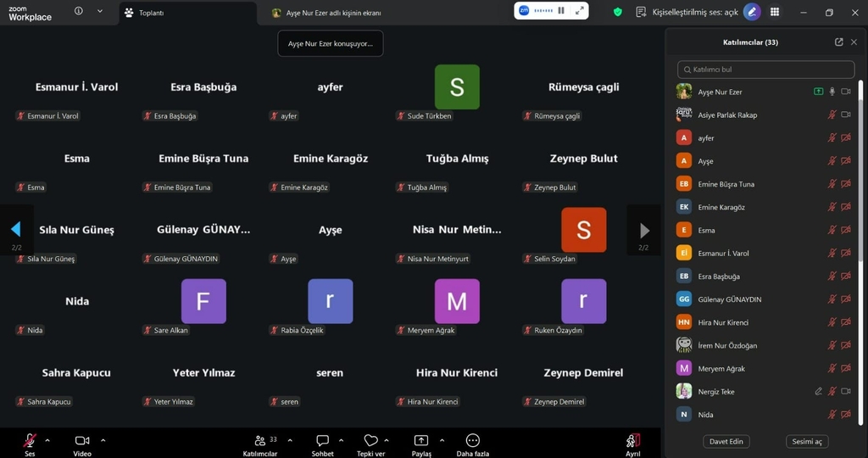Expand audio options arrow next to Ses
Image resolution: width=868 pixels, height=458 pixels.
[x=47, y=440]
